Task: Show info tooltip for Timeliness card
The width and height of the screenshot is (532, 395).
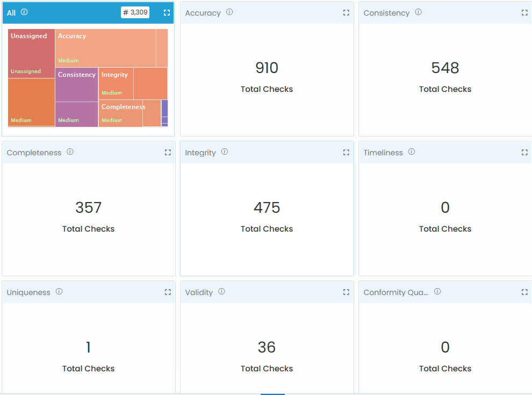Action: tap(412, 152)
